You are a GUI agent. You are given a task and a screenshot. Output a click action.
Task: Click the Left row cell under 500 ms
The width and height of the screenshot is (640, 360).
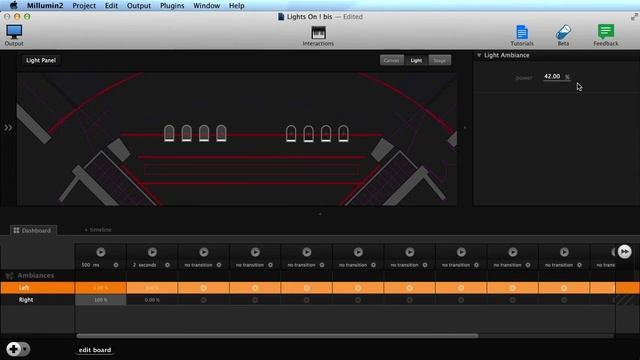coord(101,288)
